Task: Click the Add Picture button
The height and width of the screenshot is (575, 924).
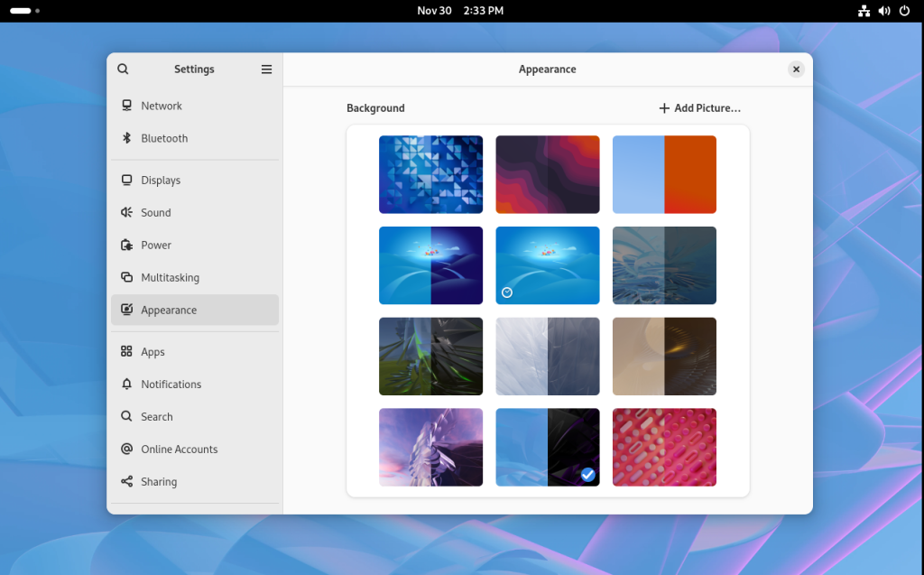Action: (699, 108)
